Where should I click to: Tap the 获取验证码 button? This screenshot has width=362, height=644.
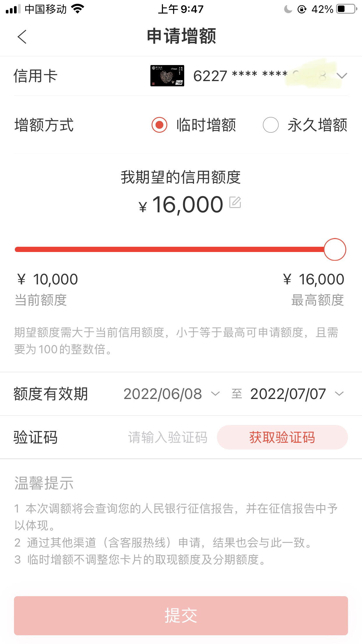pyautogui.click(x=282, y=437)
